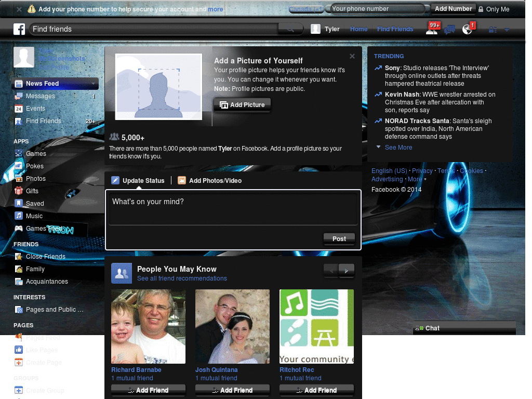Close the Add a Picture of Yourself card
532x399 pixels.
352,56
